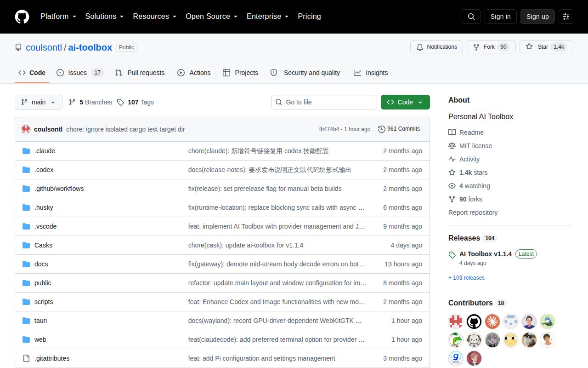The height and width of the screenshot is (368, 588).
Task: Click the Go to file search field
Action: (x=324, y=102)
